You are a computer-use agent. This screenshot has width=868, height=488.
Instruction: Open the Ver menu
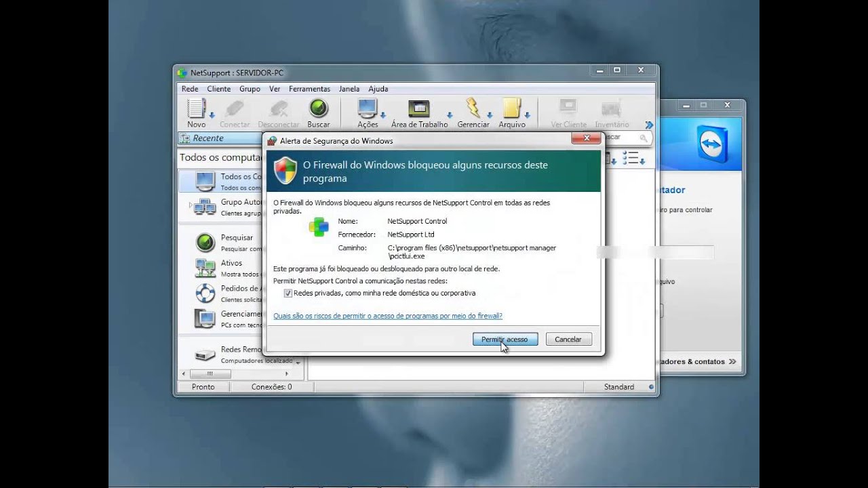(x=275, y=89)
